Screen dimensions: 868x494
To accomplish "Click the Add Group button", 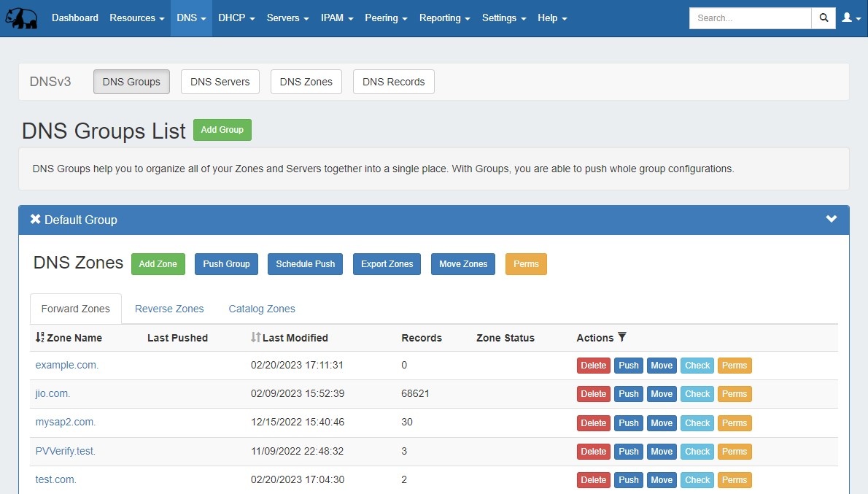I will [x=222, y=130].
